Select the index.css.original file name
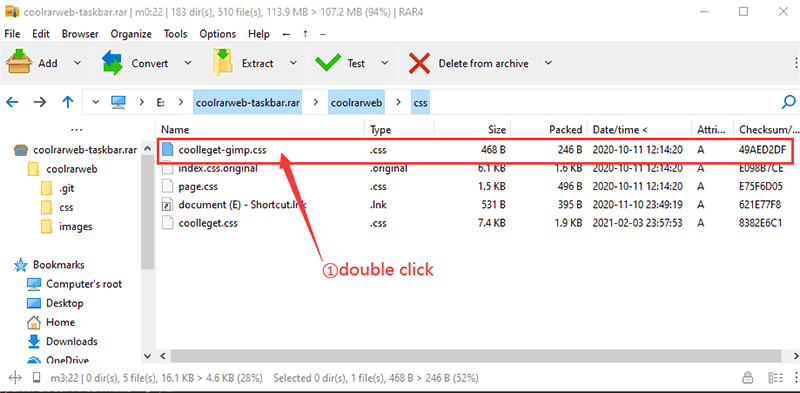This screenshot has width=800, height=393. [218, 168]
